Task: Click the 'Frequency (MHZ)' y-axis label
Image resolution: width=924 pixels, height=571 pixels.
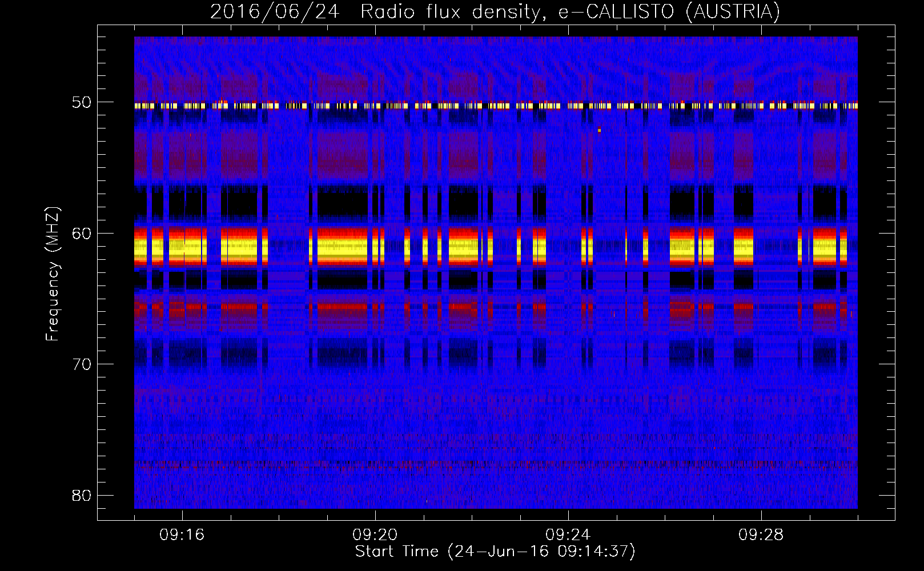Action: [x=53, y=274]
